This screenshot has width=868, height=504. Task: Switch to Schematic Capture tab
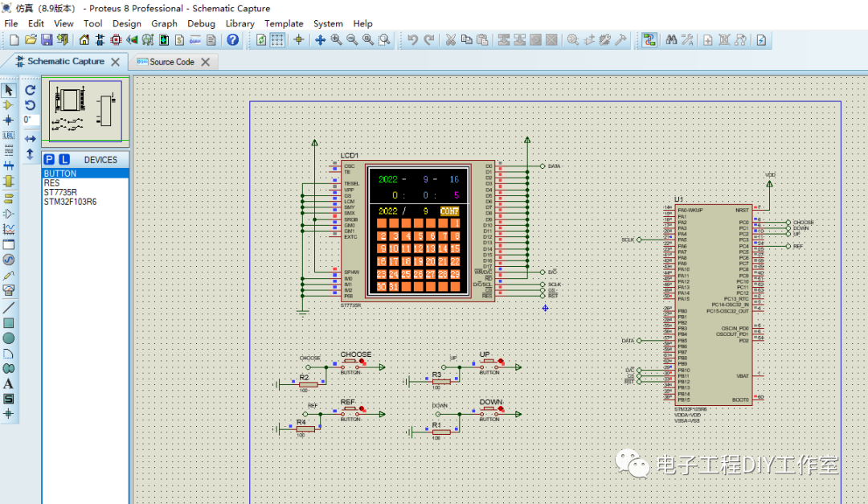(66, 61)
